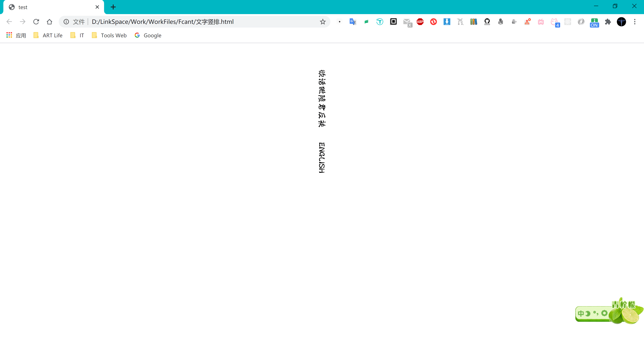Reload the current page
644x346 pixels.
tap(36, 22)
